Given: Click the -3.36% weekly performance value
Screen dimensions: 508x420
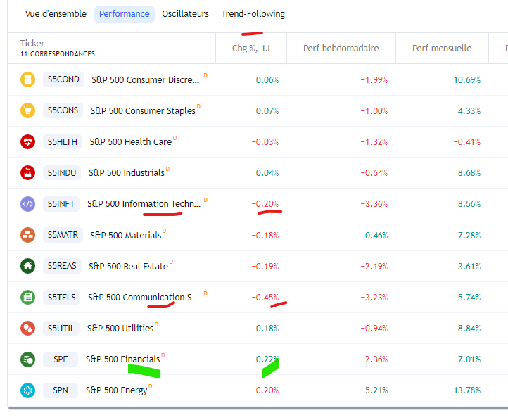Looking at the screenshot, I should 374,204.
